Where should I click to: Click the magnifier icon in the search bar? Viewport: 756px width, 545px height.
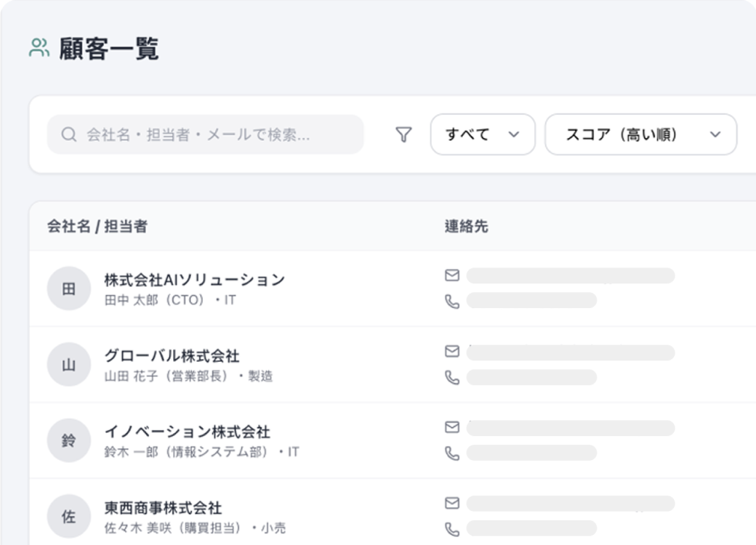(68, 134)
